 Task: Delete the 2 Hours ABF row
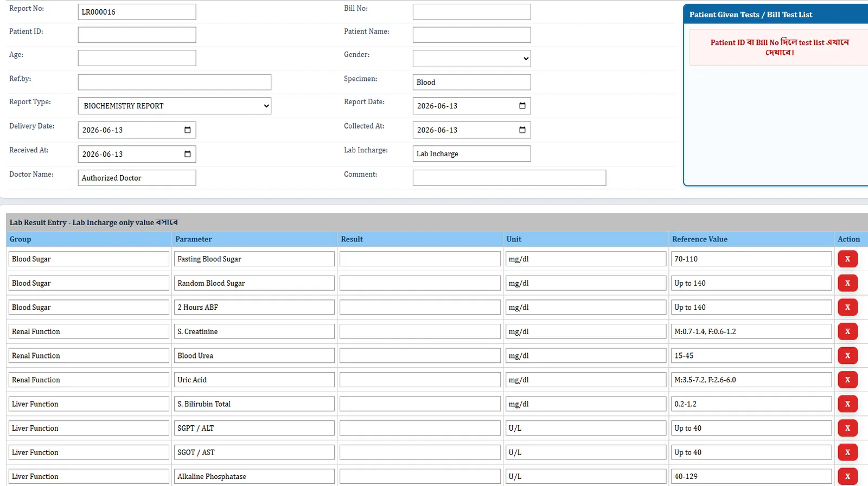coord(847,307)
